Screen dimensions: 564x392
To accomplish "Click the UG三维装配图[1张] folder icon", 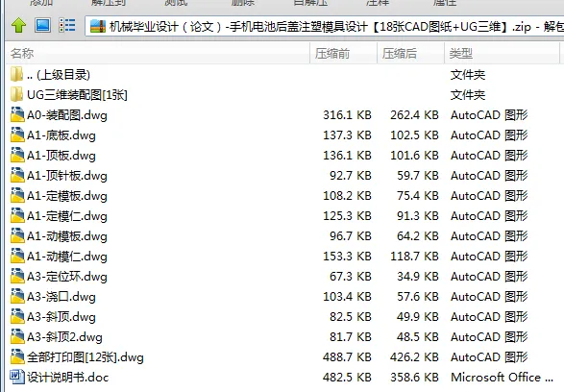I will [17, 94].
